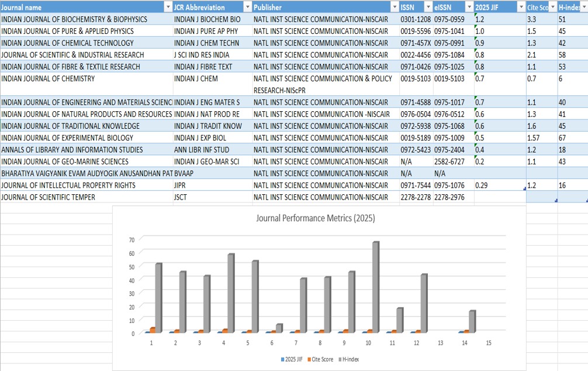Select abbreviation cell INDIAN J EXP BIOL
This screenshot has height=371, width=588.
point(213,138)
